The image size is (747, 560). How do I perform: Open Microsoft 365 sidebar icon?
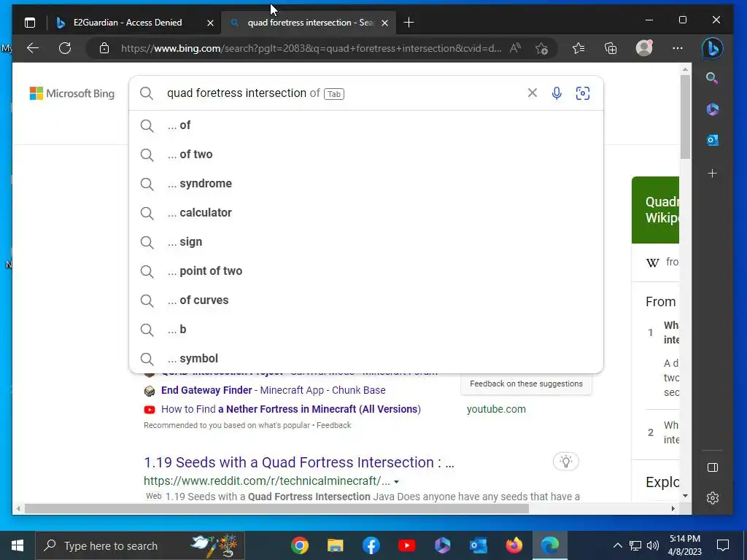click(x=712, y=109)
